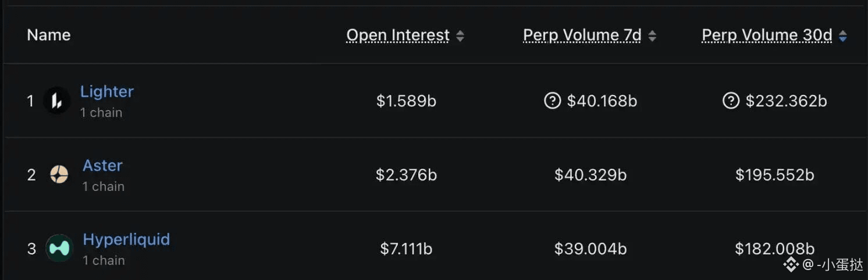The height and width of the screenshot is (280, 868).
Task: Select Lighter's open interest value $1.589b
Action: coord(406,101)
